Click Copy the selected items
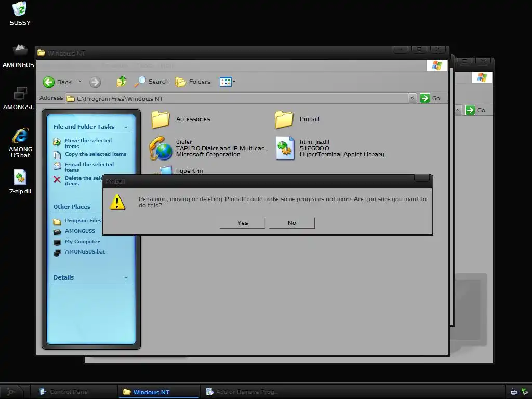The image size is (532, 399). 96,154
